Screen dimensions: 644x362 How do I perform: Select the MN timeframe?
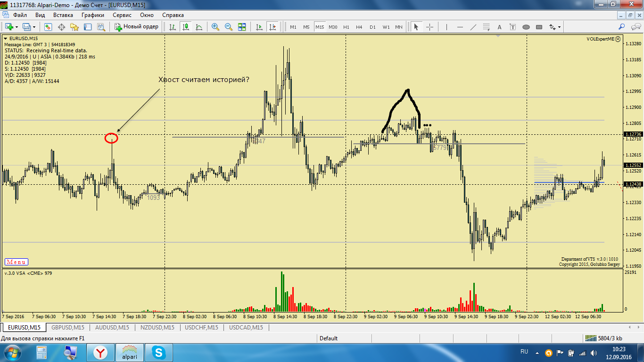[x=399, y=27]
